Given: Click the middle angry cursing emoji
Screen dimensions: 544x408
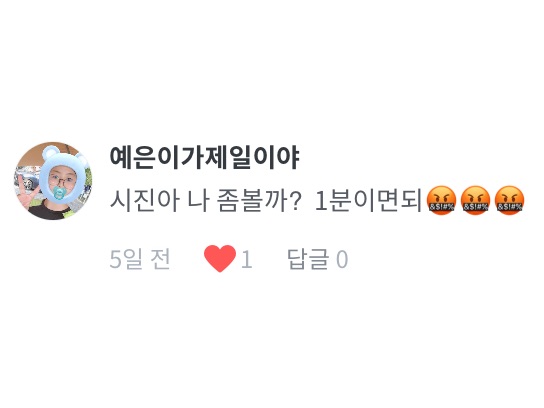Looking at the screenshot, I should [x=475, y=201].
